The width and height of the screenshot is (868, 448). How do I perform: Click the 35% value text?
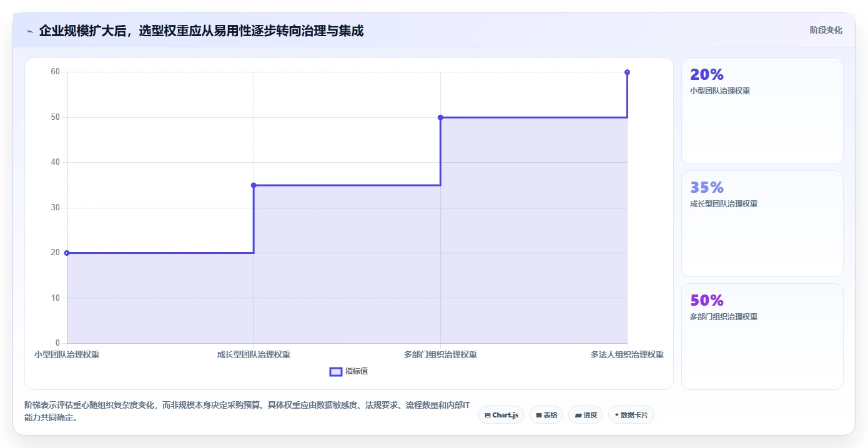[707, 187]
